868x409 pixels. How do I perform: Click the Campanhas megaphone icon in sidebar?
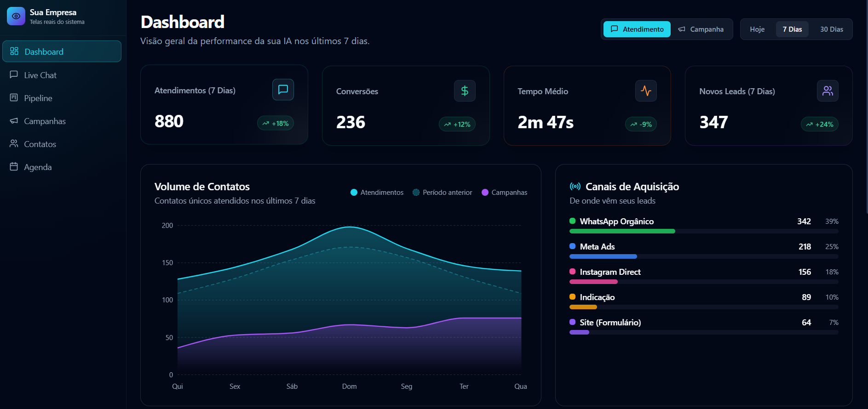pos(14,120)
